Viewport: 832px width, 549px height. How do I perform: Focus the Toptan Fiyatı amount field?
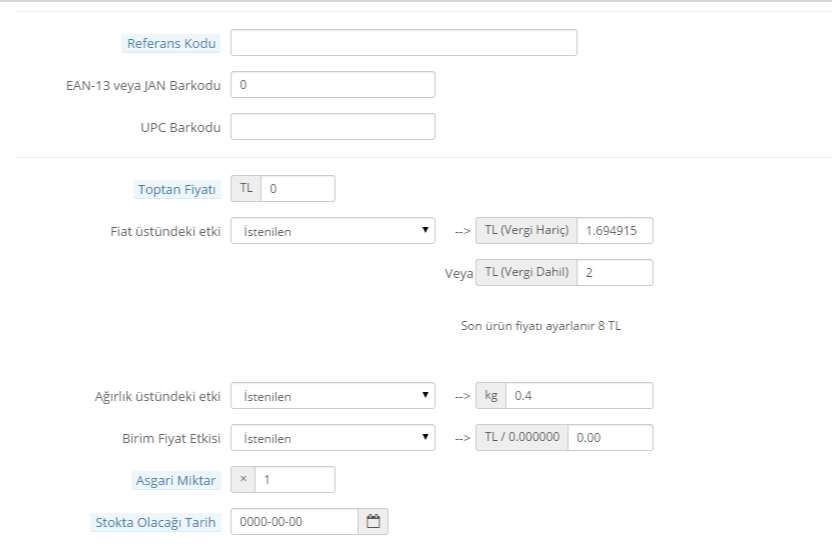click(x=298, y=188)
